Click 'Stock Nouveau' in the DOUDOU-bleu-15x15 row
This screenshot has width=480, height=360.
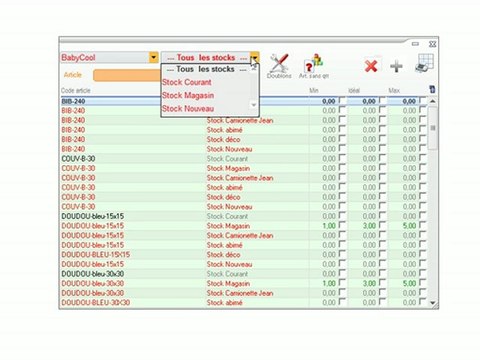pos(229,264)
